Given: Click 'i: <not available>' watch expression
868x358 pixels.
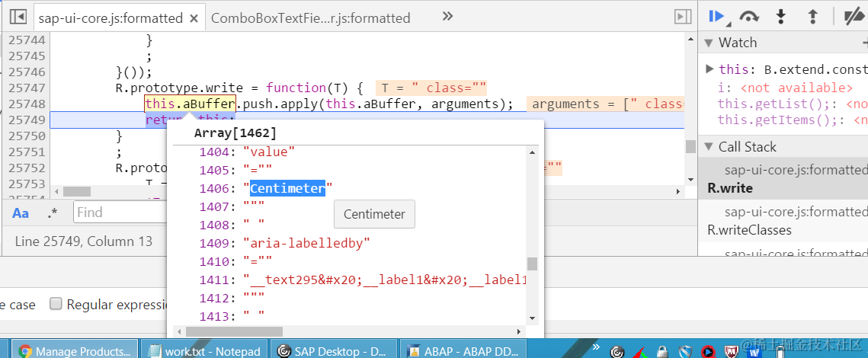Looking at the screenshot, I should (x=785, y=88).
